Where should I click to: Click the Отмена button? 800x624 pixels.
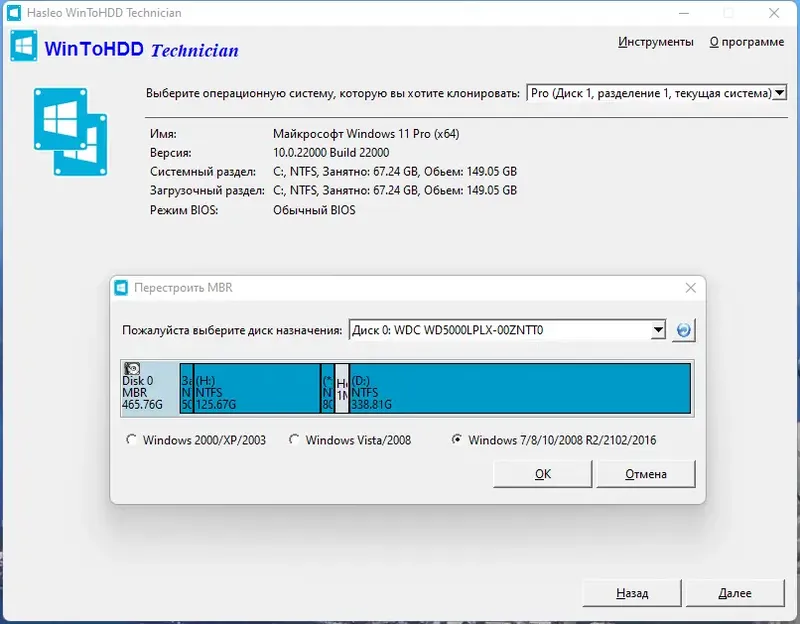coord(646,474)
